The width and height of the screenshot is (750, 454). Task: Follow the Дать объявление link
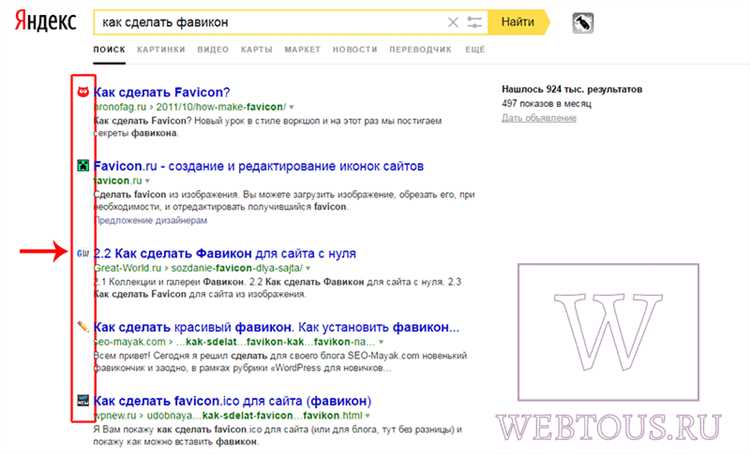click(x=540, y=118)
